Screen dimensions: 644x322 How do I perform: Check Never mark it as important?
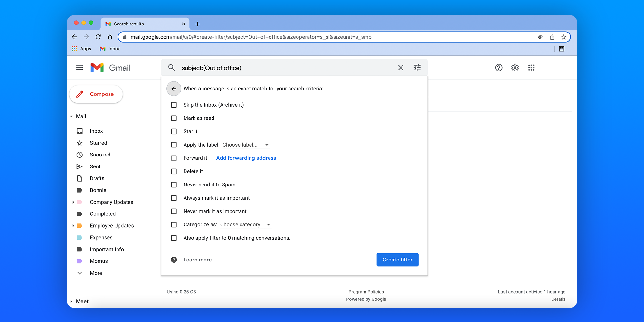pyautogui.click(x=174, y=211)
